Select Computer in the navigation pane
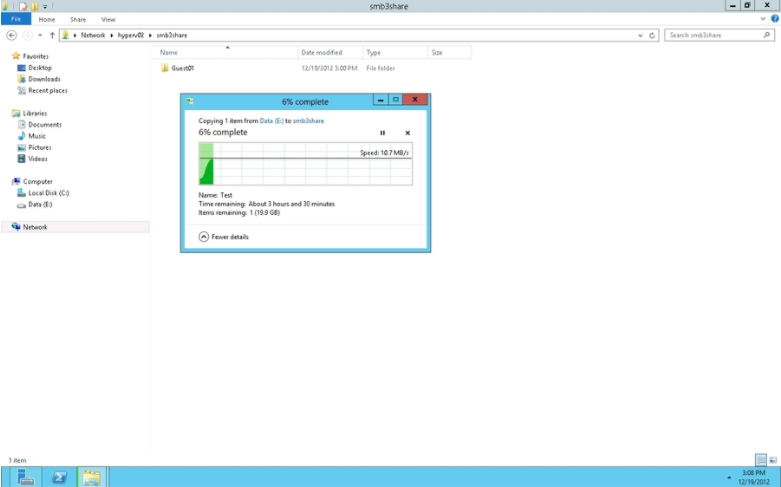Viewport: 781px width, 487px height. click(x=37, y=182)
